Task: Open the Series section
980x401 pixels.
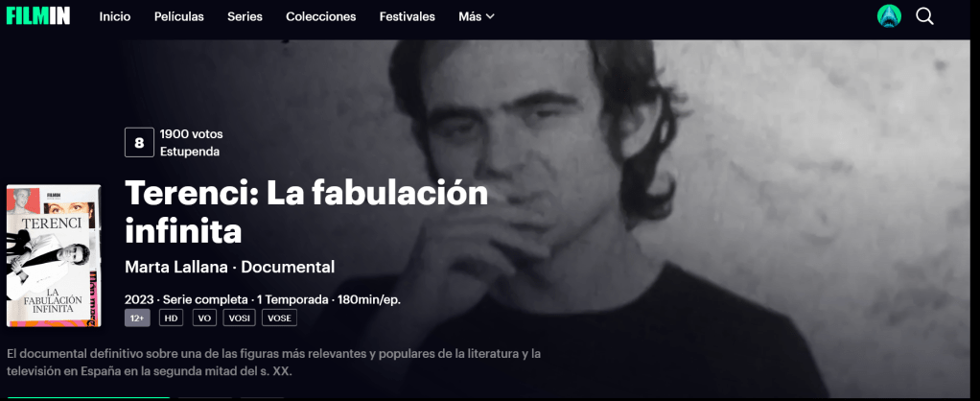Action: tap(245, 17)
